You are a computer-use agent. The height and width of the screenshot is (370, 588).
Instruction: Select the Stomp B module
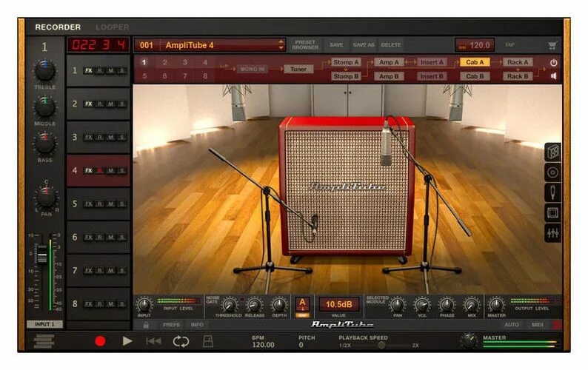tap(346, 76)
